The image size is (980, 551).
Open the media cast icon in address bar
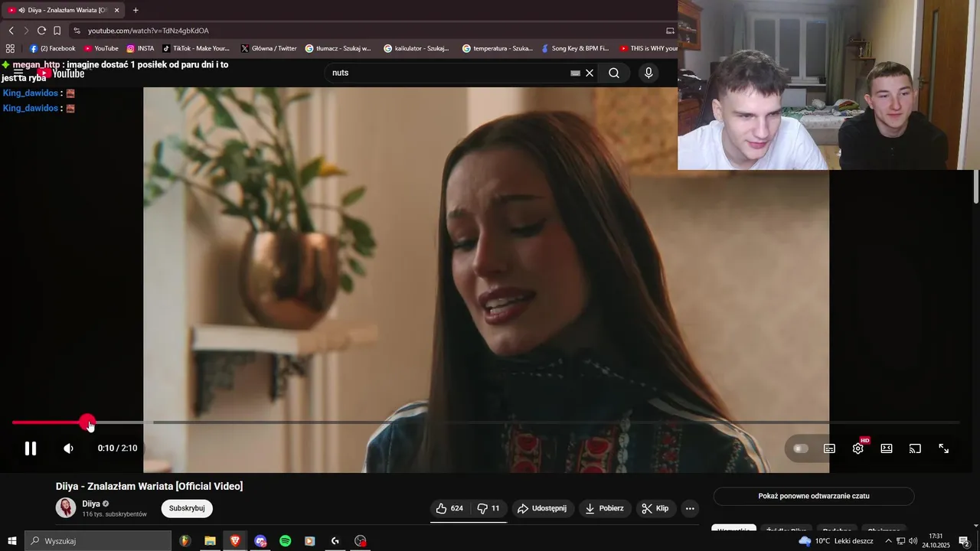[x=670, y=31]
